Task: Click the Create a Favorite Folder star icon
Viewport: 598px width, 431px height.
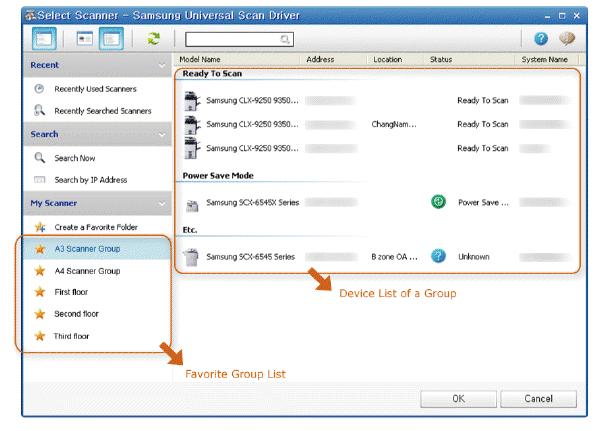Action: [40, 227]
